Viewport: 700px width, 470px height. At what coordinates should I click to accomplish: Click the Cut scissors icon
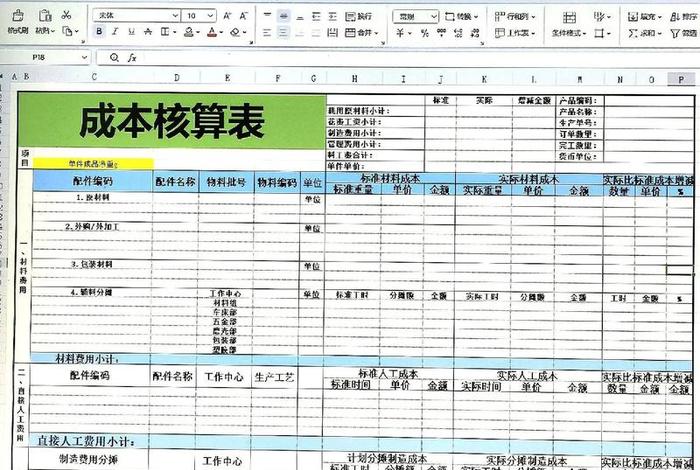[x=67, y=15]
